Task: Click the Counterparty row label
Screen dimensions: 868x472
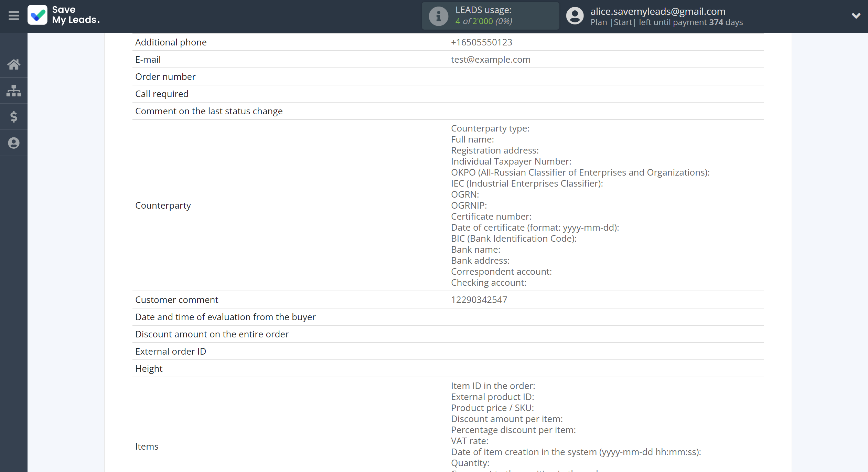Action: pyautogui.click(x=163, y=206)
